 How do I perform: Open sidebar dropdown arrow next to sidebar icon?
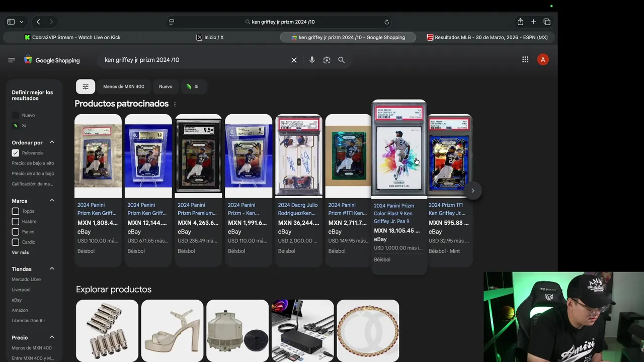coord(21,22)
